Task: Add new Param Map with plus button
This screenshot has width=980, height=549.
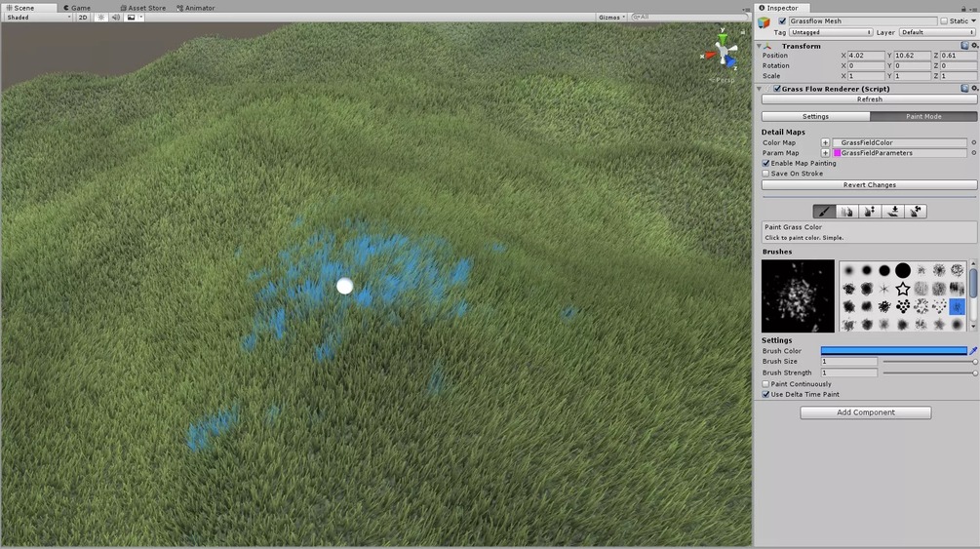Action: point(825,152)
